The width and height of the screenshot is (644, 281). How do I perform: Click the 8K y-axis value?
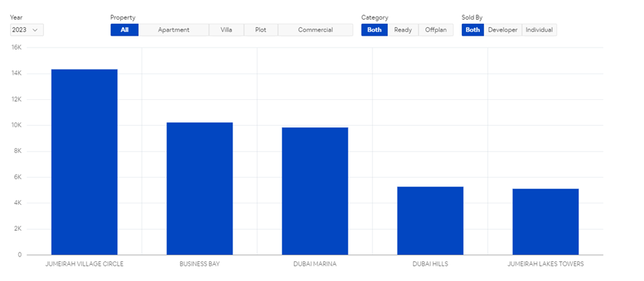[17, 151]
